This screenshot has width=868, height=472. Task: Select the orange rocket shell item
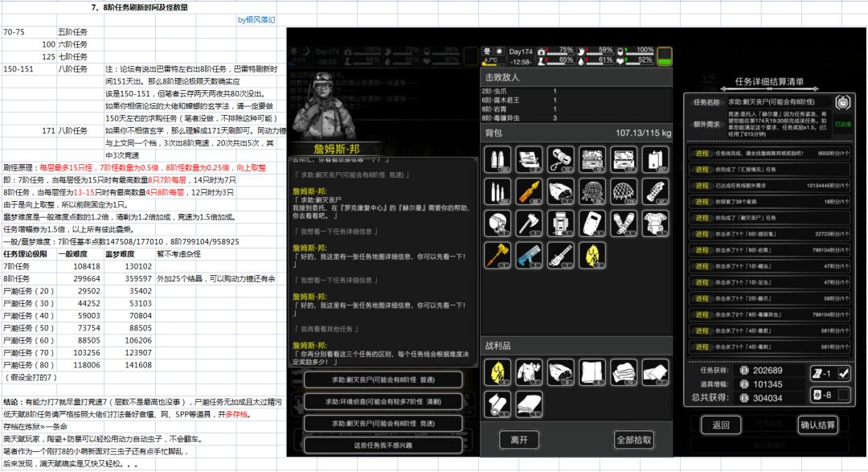click(x=529, y=191)
